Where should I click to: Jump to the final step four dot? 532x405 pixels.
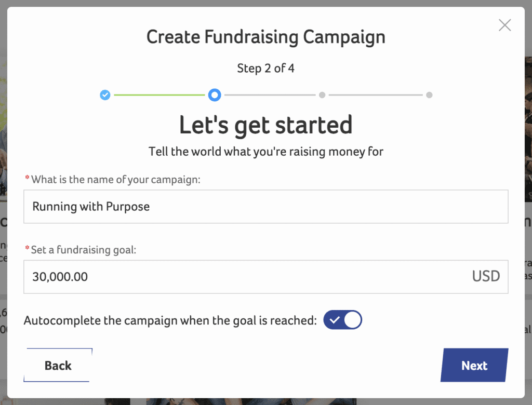pyautogui.click(x=429, y=95)
